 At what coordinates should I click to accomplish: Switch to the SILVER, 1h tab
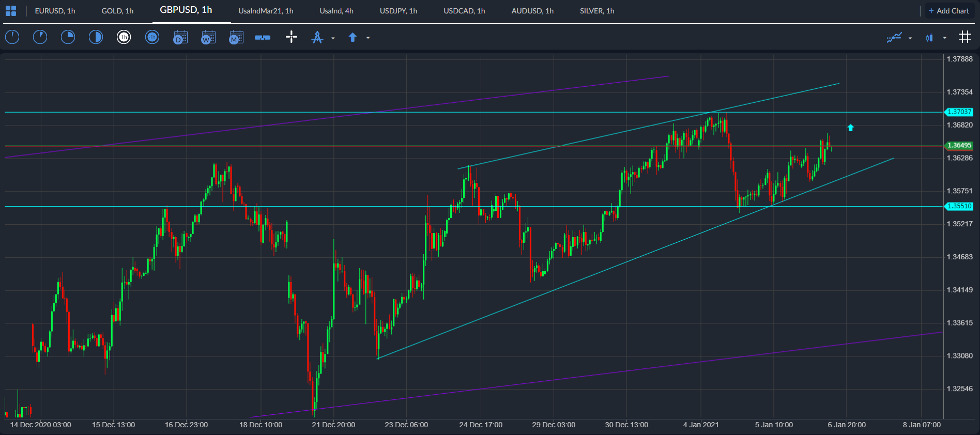click(597, 11)
